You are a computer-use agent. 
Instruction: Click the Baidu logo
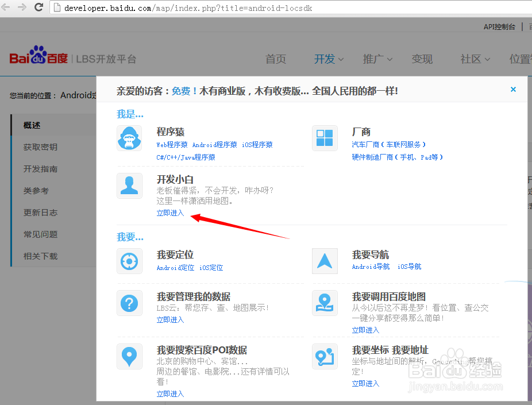(38, 55)
